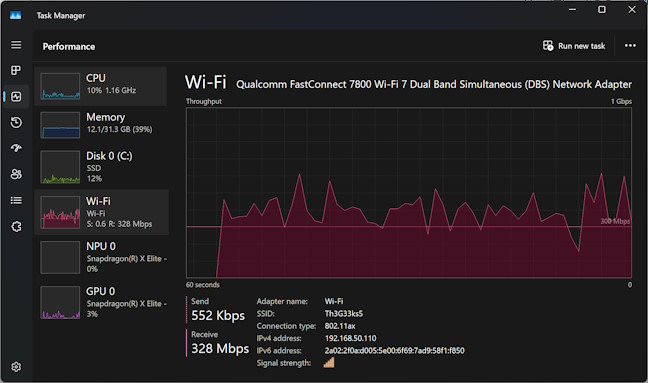Click the 328 Mbps receive value
Viewport: 648px width, 383px height.
pos(220,348)
